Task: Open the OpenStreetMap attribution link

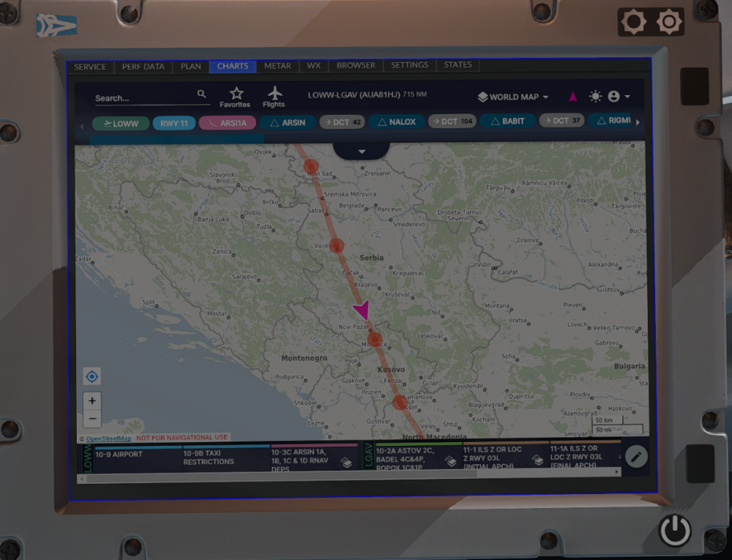Action: coord(108,438)
